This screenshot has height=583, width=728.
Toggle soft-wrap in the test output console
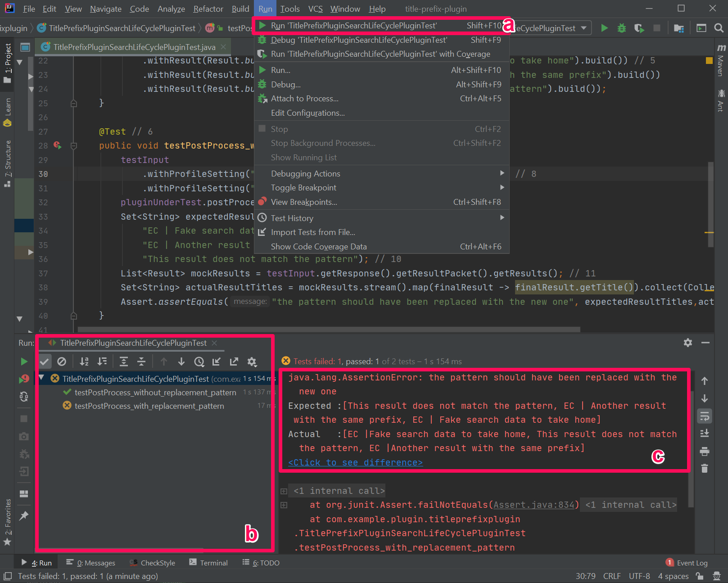pyautogui.click(x=705, y=416)
